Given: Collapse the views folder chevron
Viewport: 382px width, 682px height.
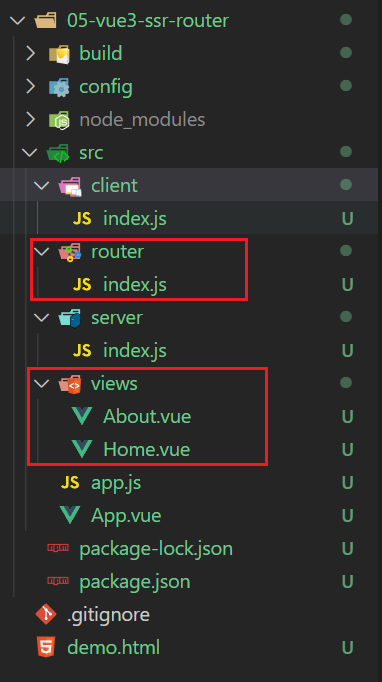Looking at the screenshot, I should point(42,384).
